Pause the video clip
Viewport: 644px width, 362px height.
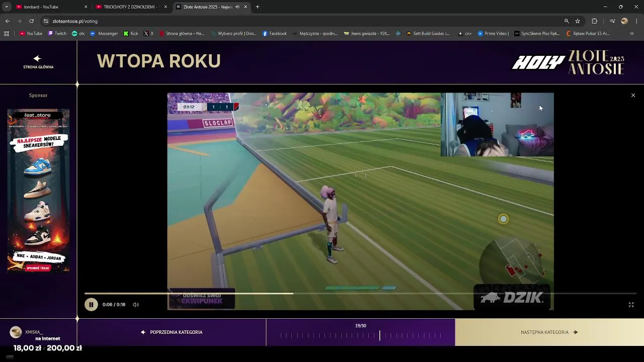[91, 304]
